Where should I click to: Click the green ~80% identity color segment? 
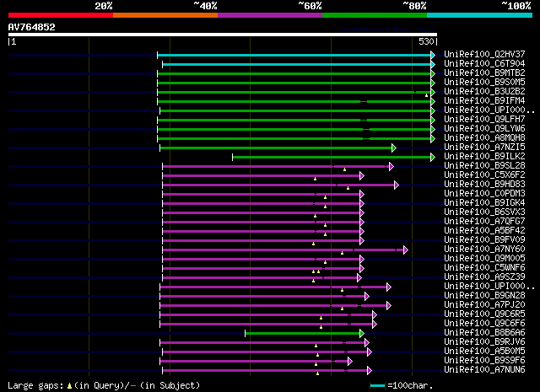[375, 15]
